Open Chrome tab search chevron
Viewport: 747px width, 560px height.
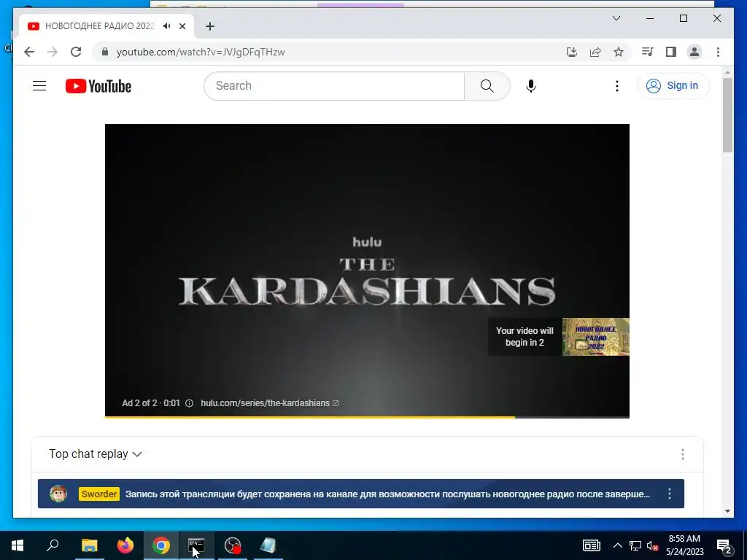[x=616, y=18]
